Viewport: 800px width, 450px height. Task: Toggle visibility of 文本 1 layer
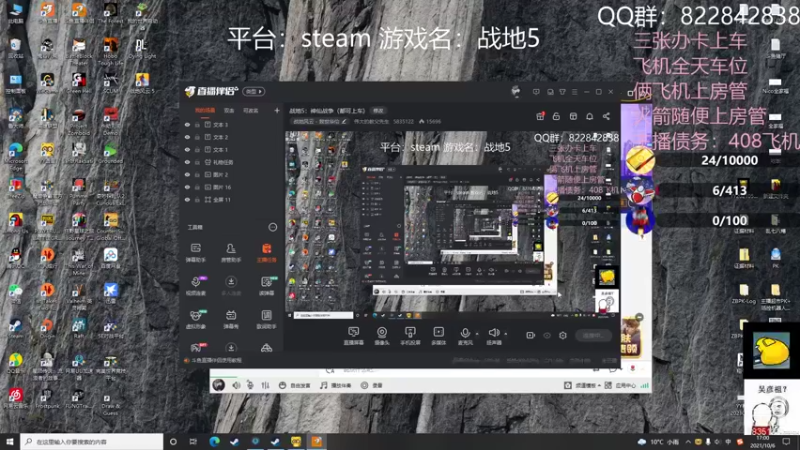click(x=187, y=149)
